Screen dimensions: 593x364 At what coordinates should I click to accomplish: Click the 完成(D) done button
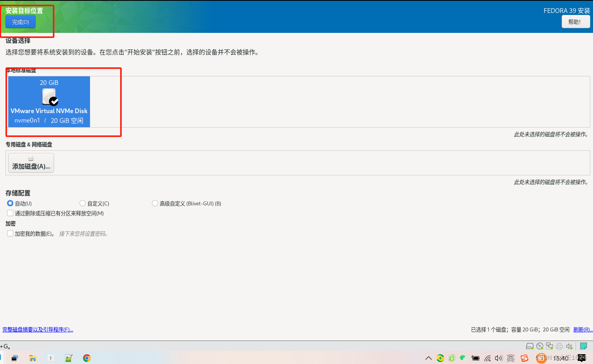tap(20, 22)
